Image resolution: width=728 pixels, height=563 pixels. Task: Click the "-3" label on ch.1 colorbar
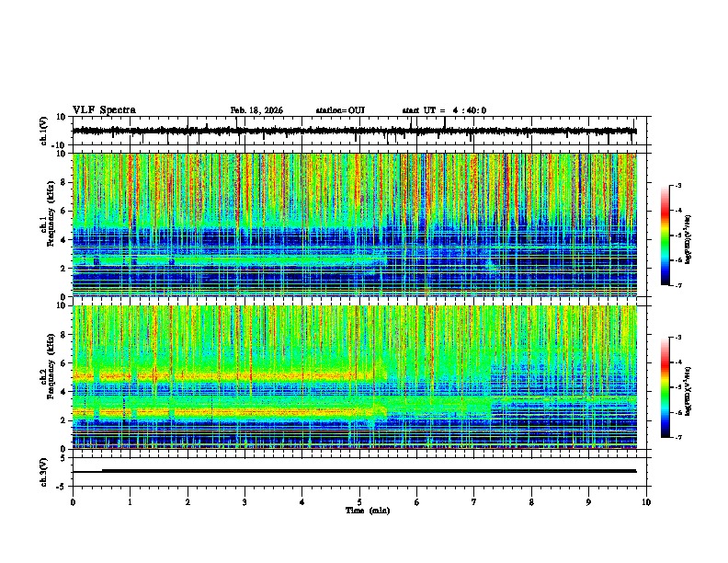677,185
